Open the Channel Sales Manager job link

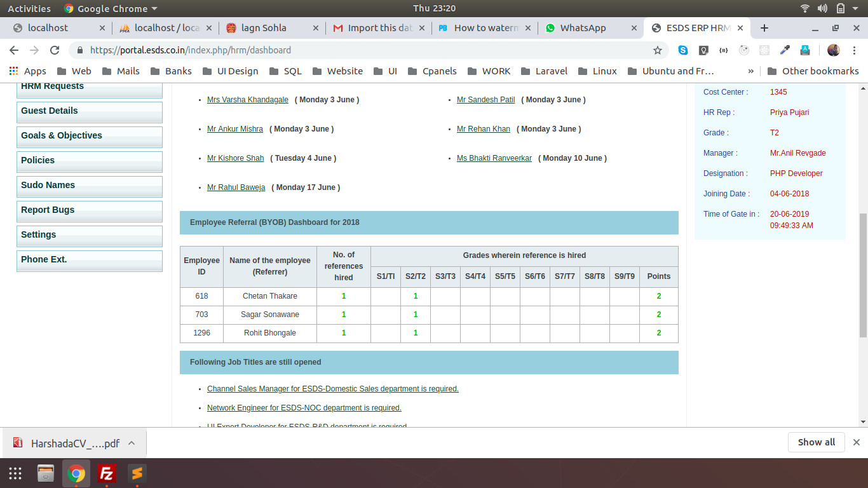tap(332, 389)
